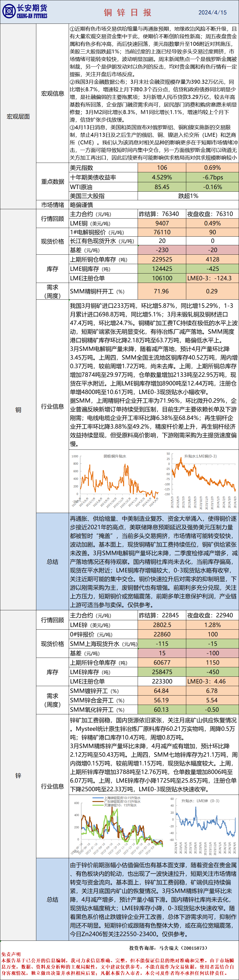Select the 美元指数 label
Screen dimensions: 239x980
[81, 168]
